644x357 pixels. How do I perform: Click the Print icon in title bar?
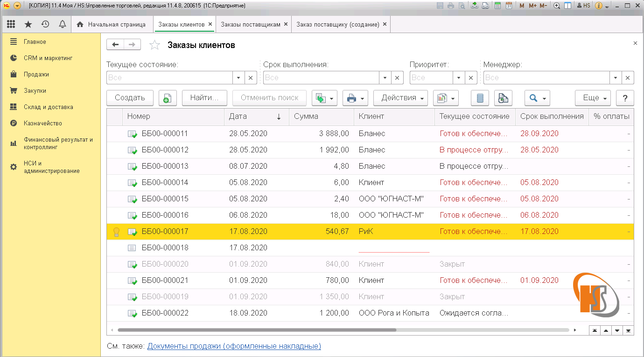450,6
